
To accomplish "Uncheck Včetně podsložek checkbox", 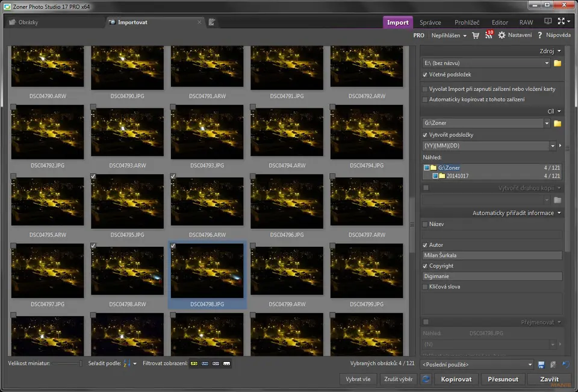I will pyautogui.click(x=425, y=75).
